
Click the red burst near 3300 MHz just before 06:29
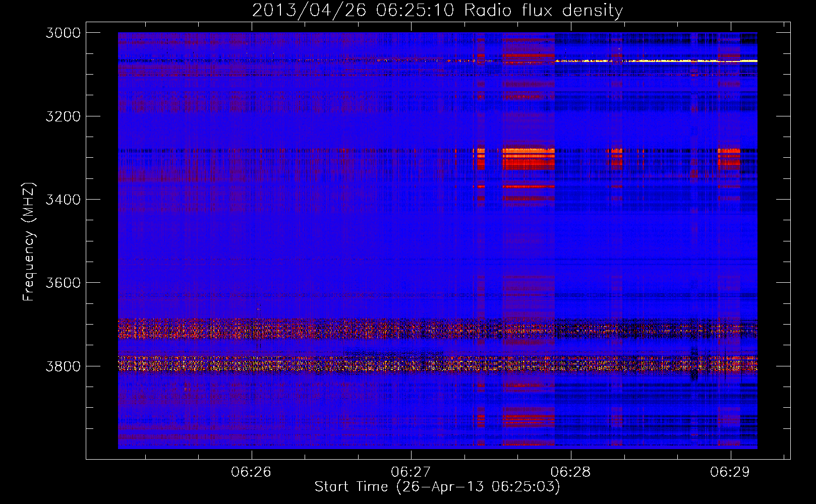(729, 156)
